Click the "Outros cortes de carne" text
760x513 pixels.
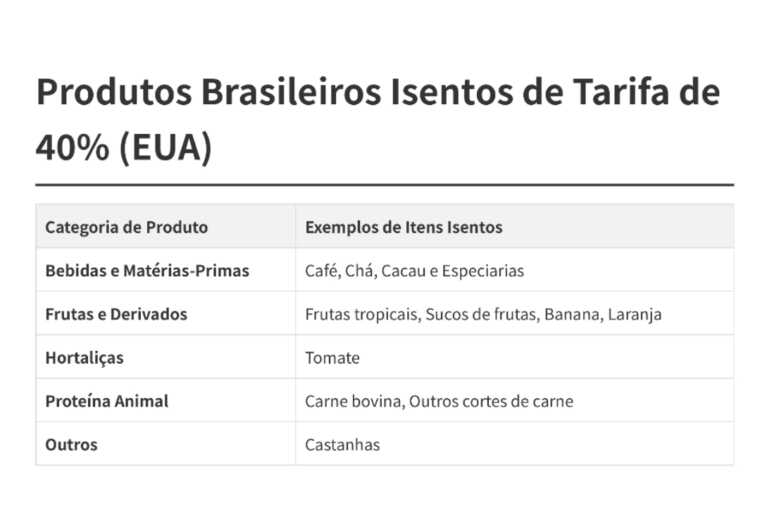(x=491, y=401)
